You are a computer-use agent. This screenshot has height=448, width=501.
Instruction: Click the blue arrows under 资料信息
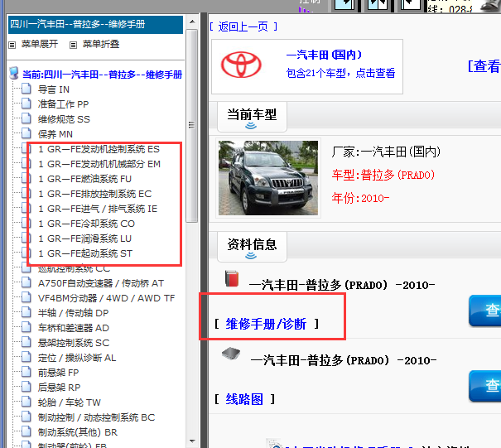click(x=251, y=256)
